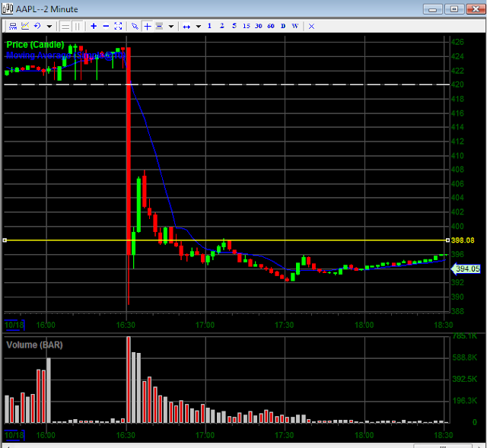Expand dropdown arrow next to undo icon
Viewport: 487px width, 448px height.
click(49, 27)
